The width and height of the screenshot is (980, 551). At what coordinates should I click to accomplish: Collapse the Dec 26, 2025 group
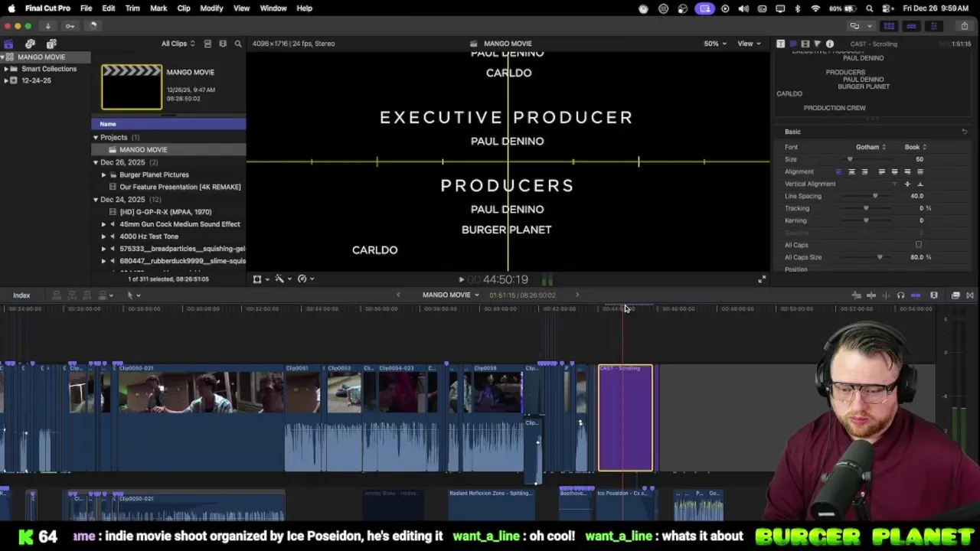tap(96, 162)
